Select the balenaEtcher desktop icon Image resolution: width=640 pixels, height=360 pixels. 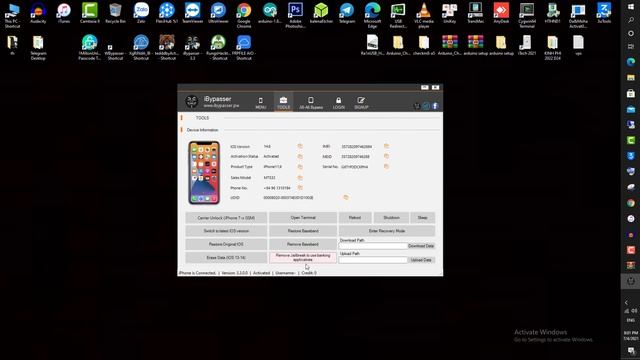tap(321, 13)
